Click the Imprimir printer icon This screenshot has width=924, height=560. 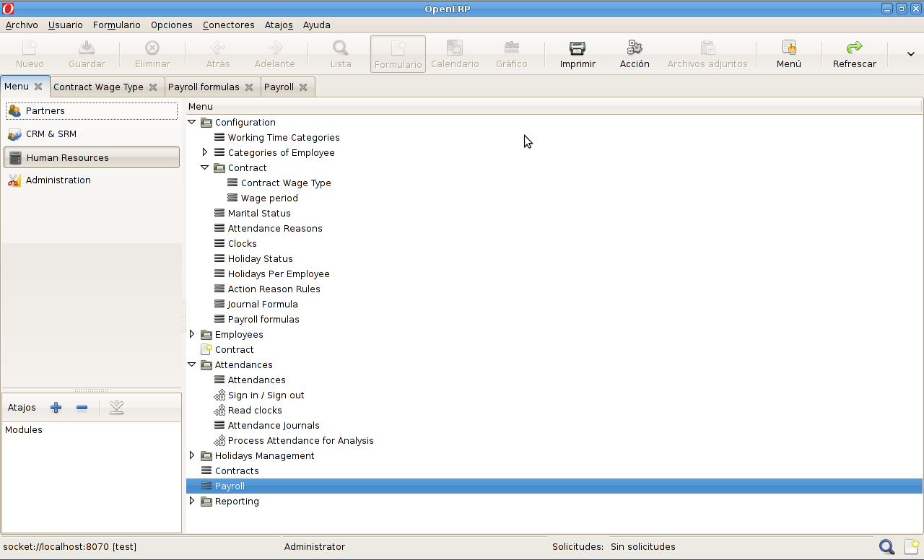577,48
